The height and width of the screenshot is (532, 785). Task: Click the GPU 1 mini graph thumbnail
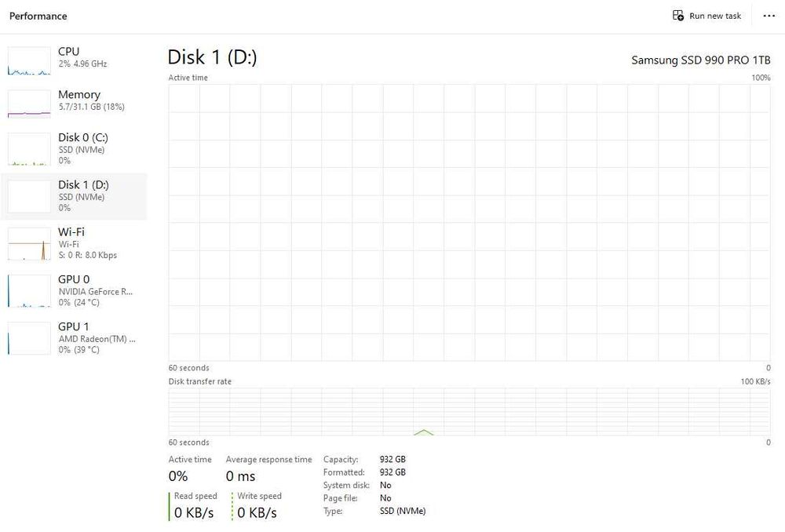pyautogui.click(x=29, y=338)
